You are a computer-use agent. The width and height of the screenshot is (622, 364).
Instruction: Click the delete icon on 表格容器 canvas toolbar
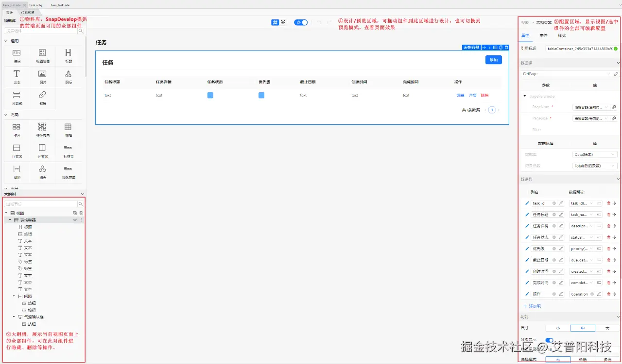point(506,48)
